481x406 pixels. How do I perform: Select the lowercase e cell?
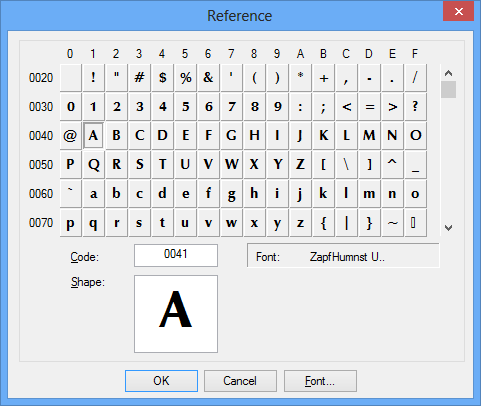click(x=185, y=193)
